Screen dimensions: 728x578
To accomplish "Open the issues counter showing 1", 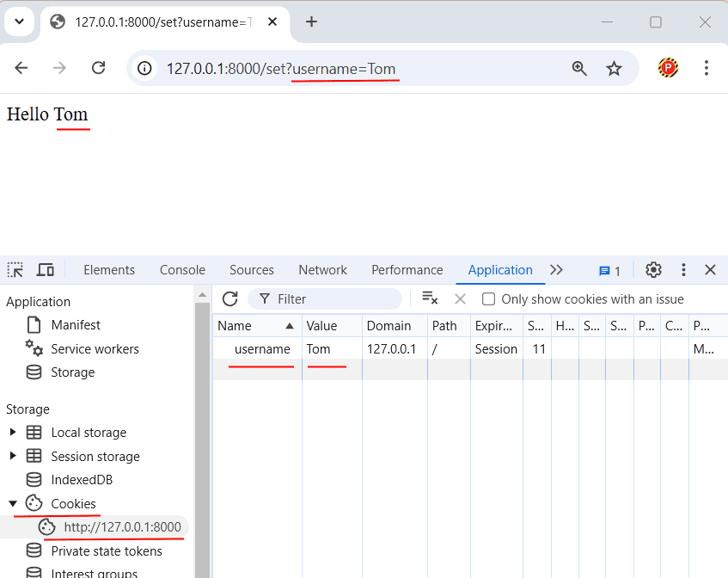I will tap(609, 271).
